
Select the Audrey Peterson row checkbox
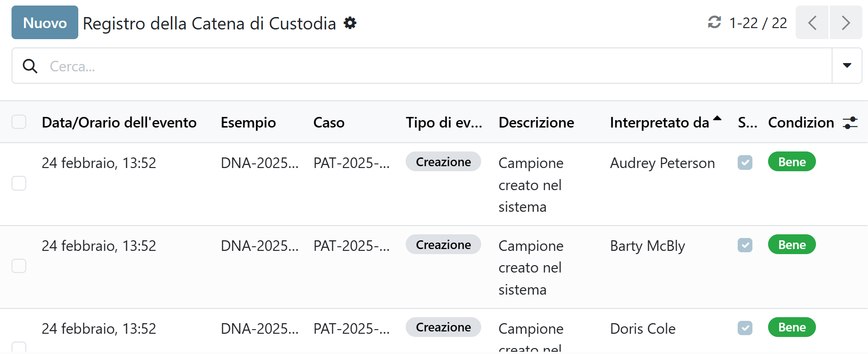point(19,183)
